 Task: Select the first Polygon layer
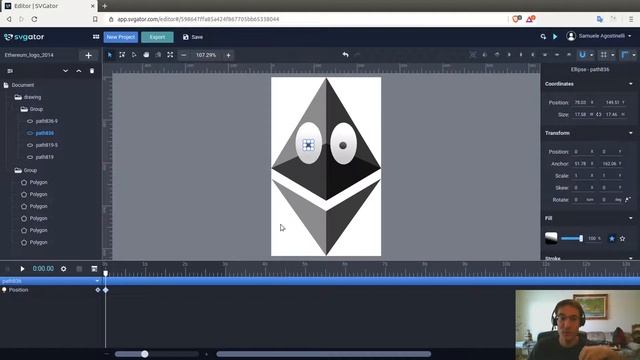pos(38,182)
